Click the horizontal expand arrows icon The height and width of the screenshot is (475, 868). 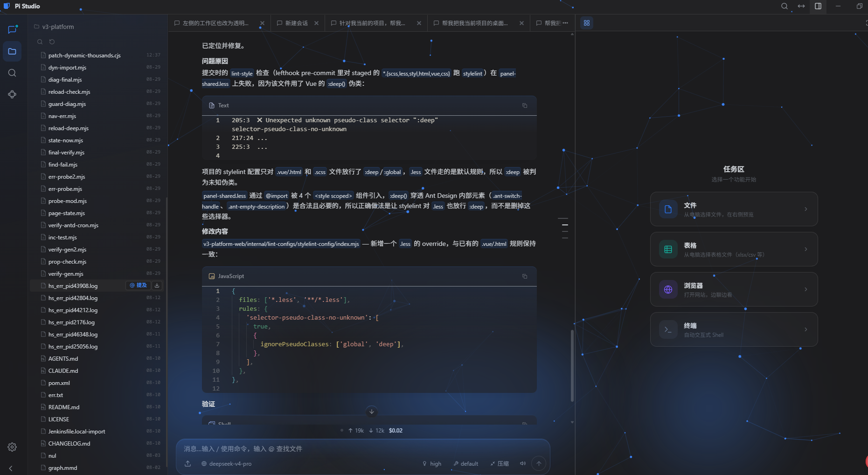tap(801, 6)
